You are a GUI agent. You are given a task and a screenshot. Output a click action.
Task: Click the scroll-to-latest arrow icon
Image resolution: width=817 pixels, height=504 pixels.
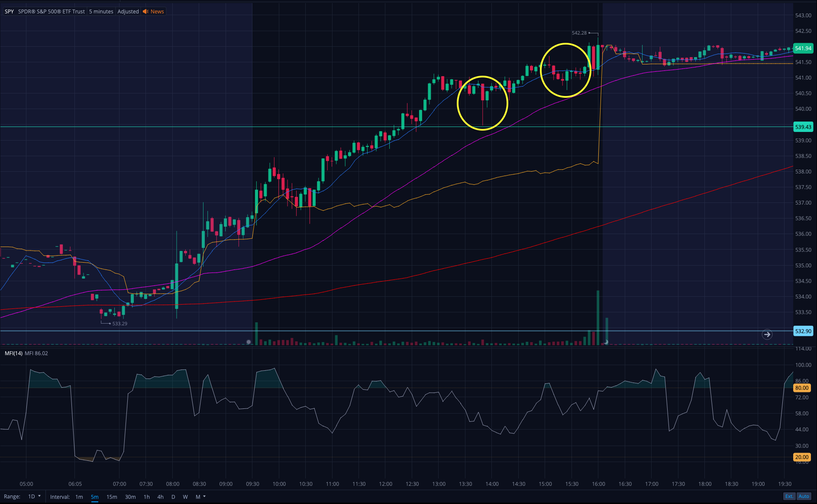(x=767, y=334)
